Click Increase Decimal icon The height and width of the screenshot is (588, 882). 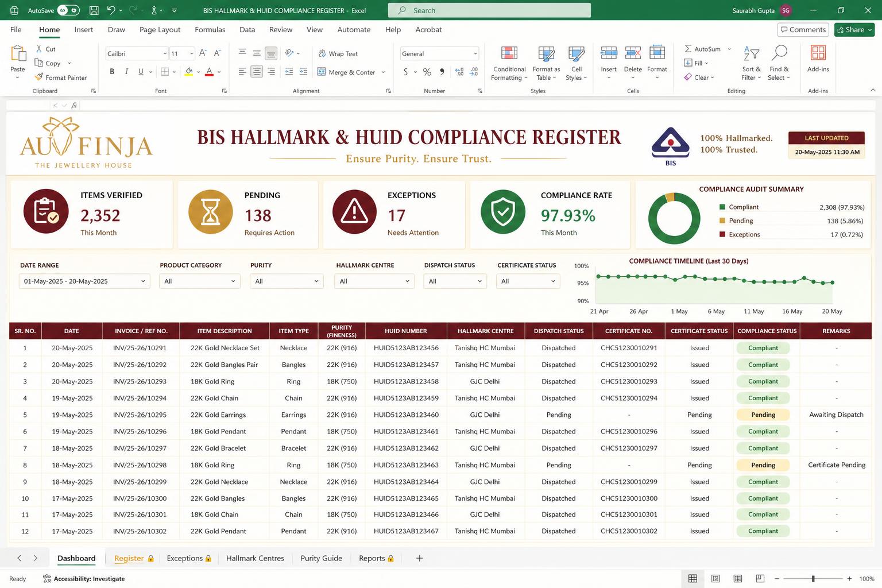click(459, 72)
